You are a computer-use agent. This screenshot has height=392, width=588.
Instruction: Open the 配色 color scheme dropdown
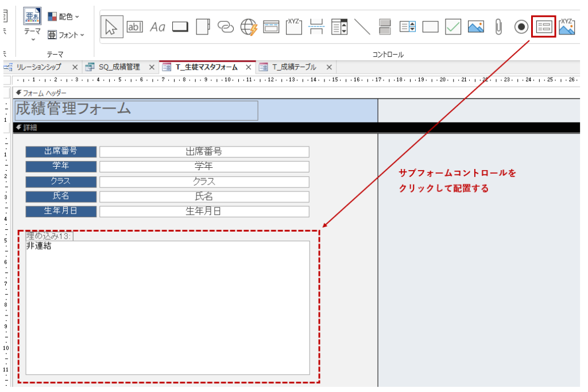(64, 17)
